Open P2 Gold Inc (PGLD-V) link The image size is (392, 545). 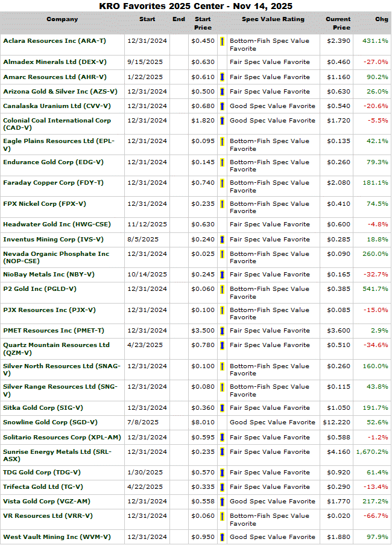pos(40,289)
